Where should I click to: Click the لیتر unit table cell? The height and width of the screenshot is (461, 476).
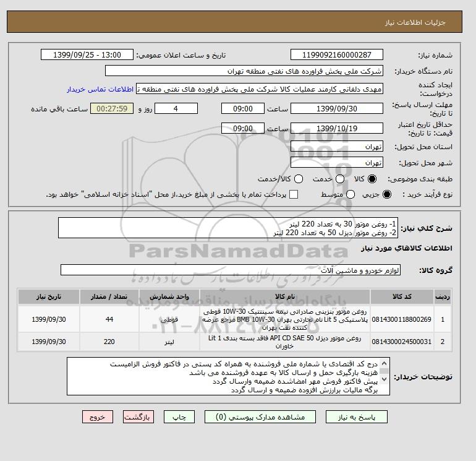pos(169,342)
